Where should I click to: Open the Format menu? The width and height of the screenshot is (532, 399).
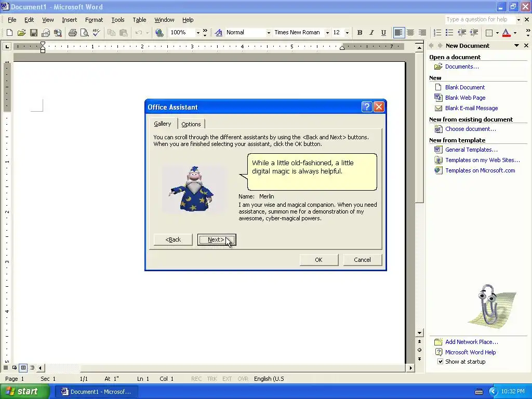(94, 20)
